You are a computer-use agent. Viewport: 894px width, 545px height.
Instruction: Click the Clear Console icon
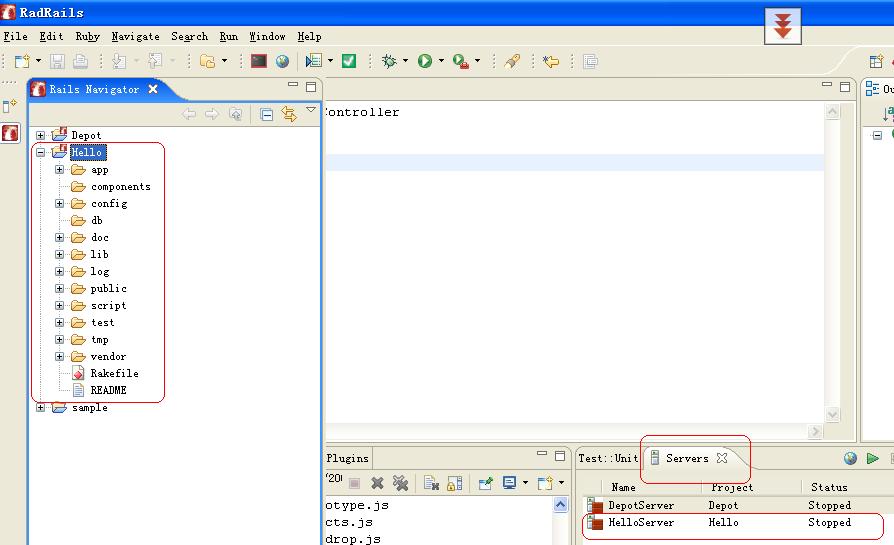(x=432, y=483)
